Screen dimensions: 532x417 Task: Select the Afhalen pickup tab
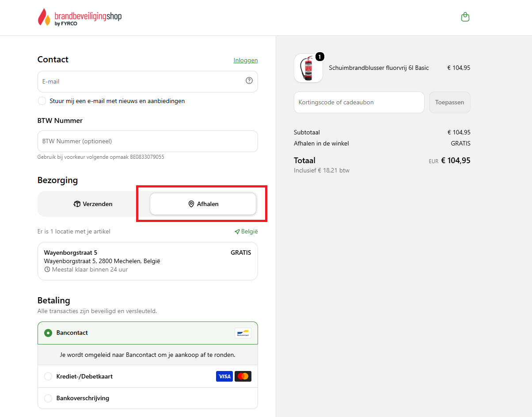point(203,204)
